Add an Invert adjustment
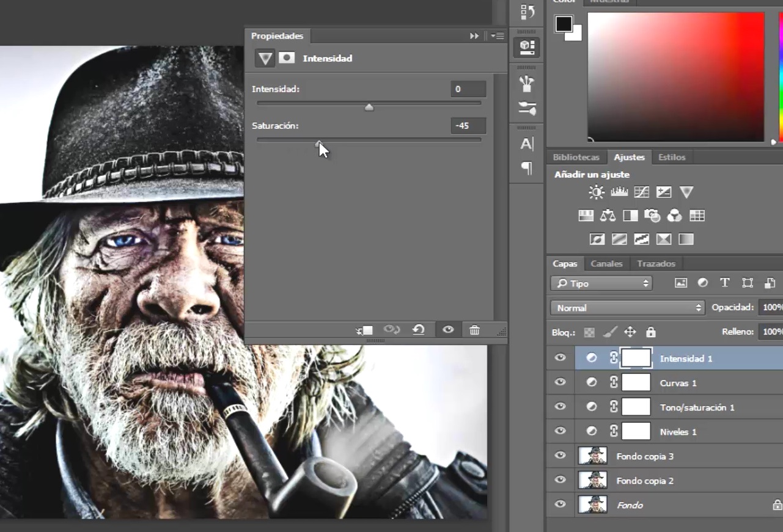The width and height of the screenshot is (783, 532). coord(597,239)
